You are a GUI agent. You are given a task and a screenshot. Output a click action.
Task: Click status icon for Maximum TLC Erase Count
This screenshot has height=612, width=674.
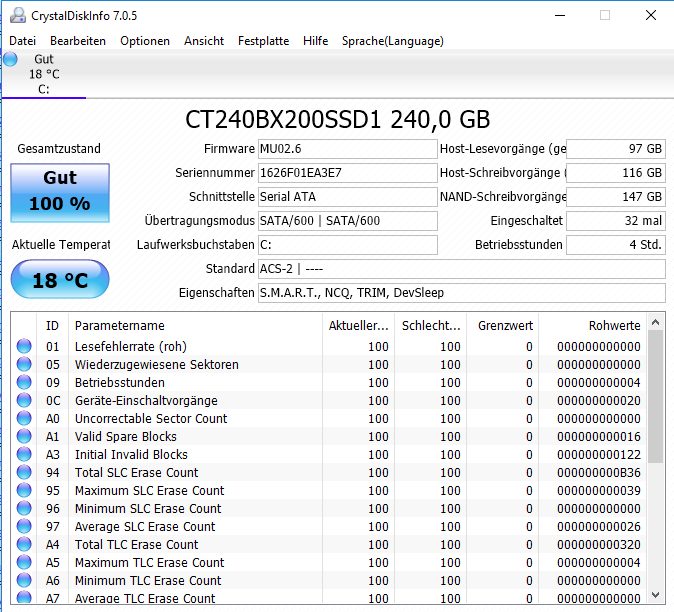tap(24, 563)
